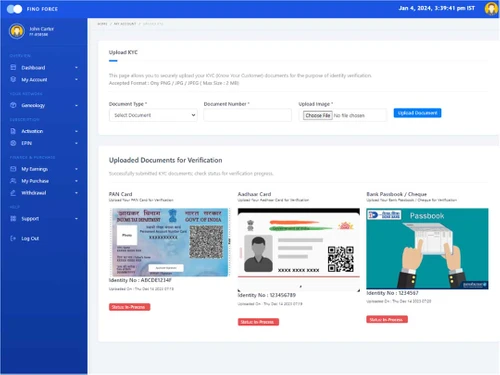This screenshot has width=500, height=375.
Task: Click Aadhaar Card Status In-Process badge
Action: click(x=258, y=322)
